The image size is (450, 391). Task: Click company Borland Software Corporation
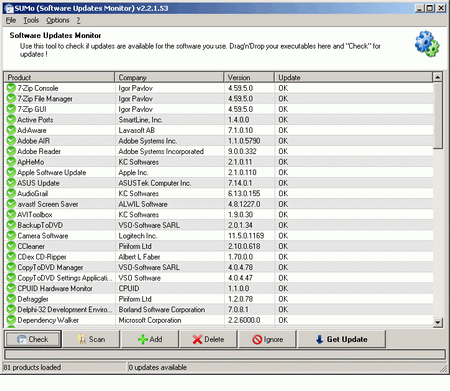point(162,309)
